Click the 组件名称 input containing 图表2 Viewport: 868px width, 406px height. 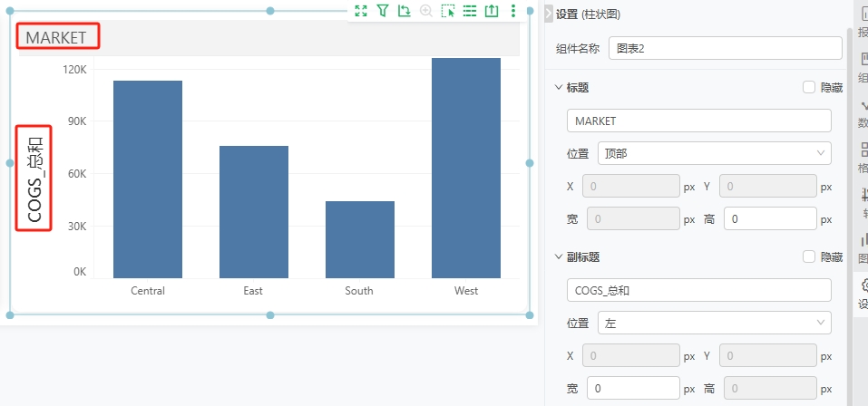tap(725, 48)
